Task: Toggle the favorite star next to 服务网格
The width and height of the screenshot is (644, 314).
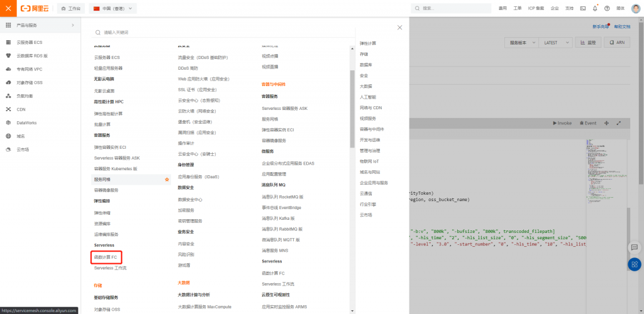Action: point(167,180)
